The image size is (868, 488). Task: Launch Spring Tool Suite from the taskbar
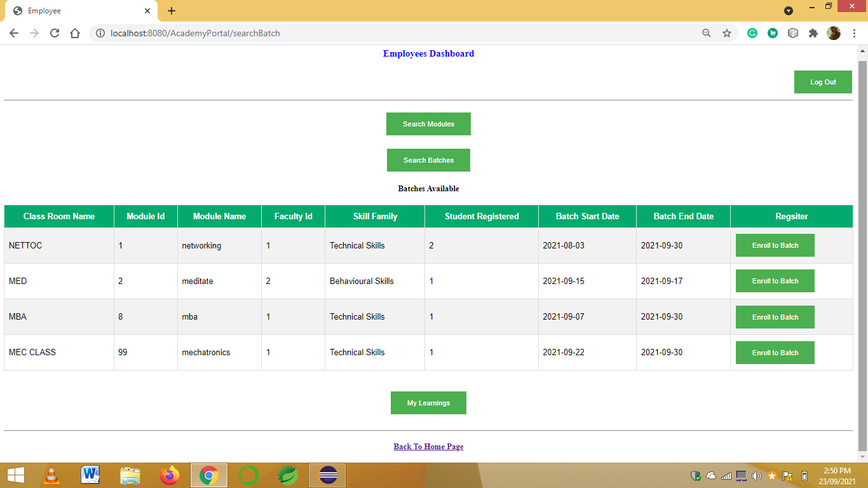coord(286,475)
